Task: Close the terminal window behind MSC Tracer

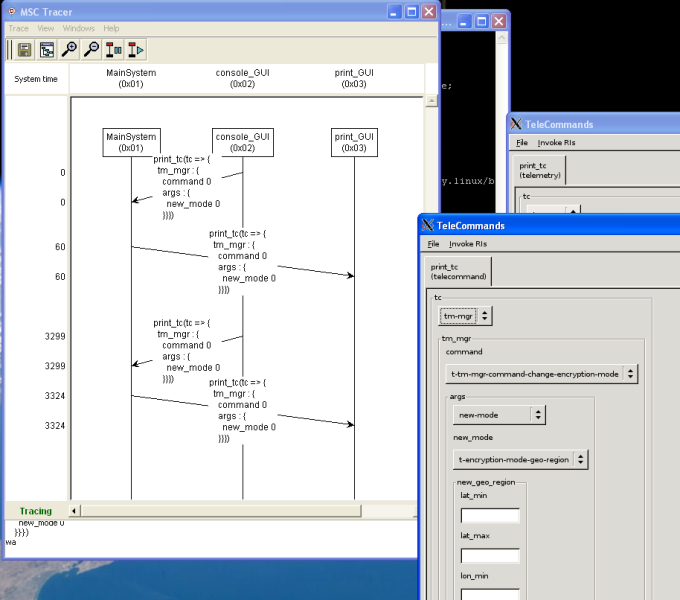Action: [499, 22]
